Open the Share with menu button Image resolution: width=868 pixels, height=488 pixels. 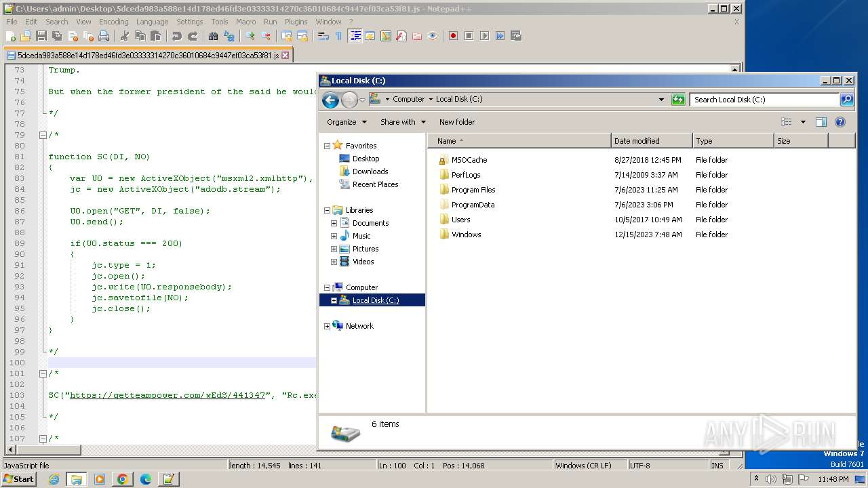(x=403, y=122)
